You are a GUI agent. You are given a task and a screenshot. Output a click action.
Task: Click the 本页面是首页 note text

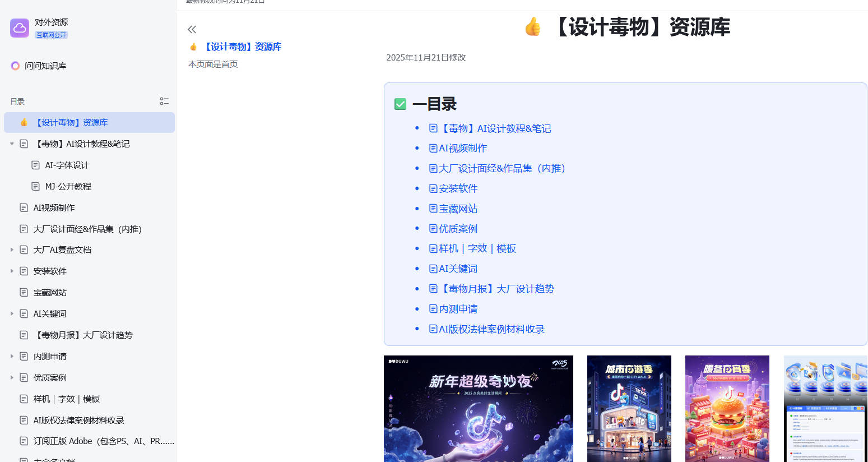coord(213,64)
